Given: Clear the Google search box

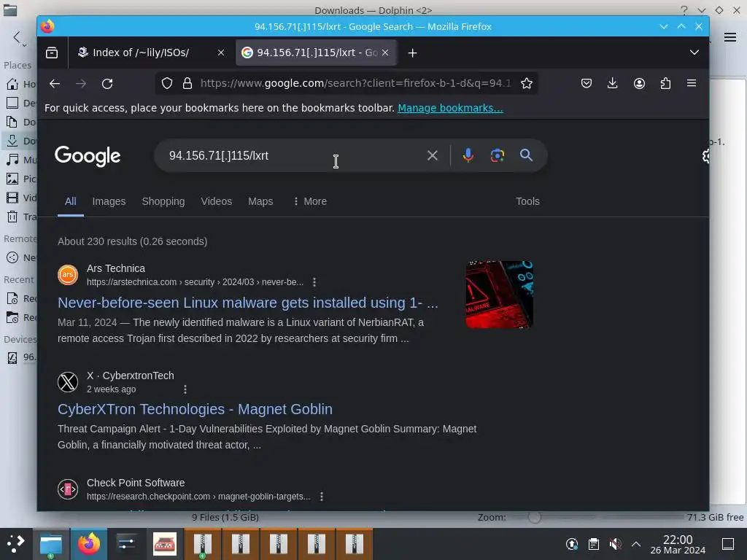Looking at the screenshot, I should (x=432, y=155).
